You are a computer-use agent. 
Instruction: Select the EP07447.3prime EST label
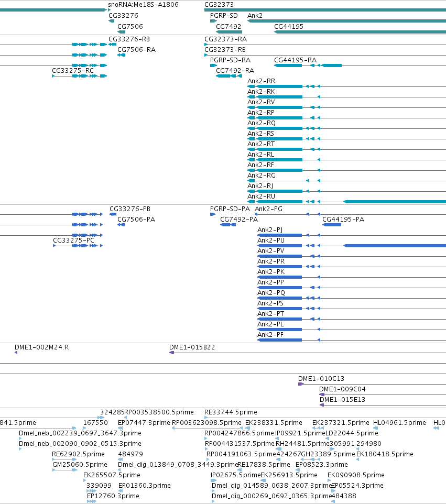tap(144, 423)
